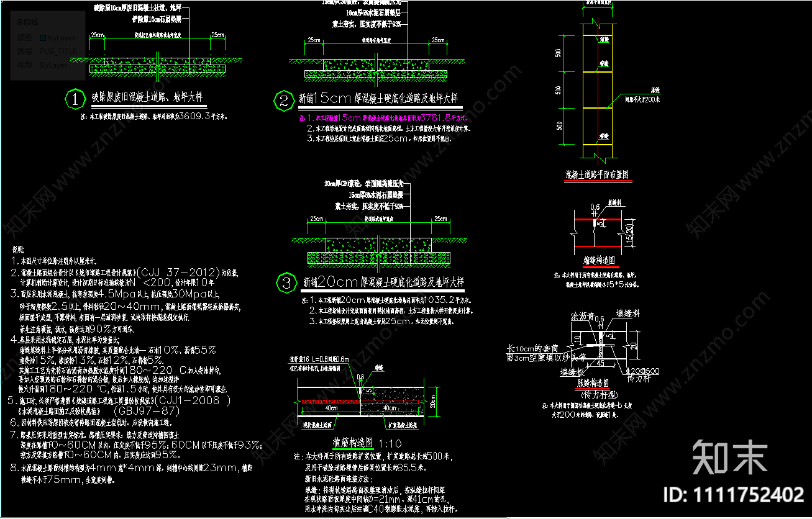The width and height of the screenshot is (812, 519).
Task: Click the (CJJ1-2008) code reference
Action: pyautogui.click(x=191, y=400)
